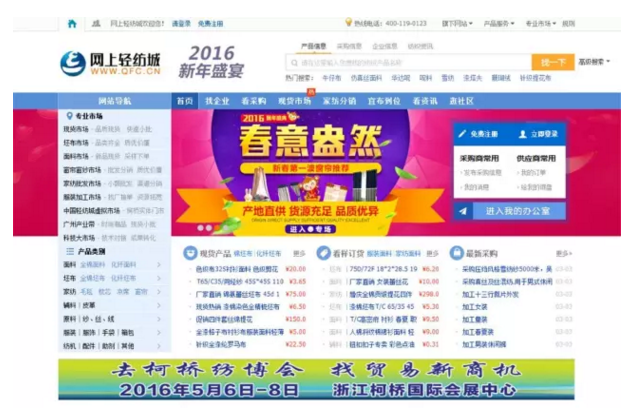Select the 采购信息 search tab
Image resolution: width=637 pixels, height=413 pixels.
click(348, 46)
